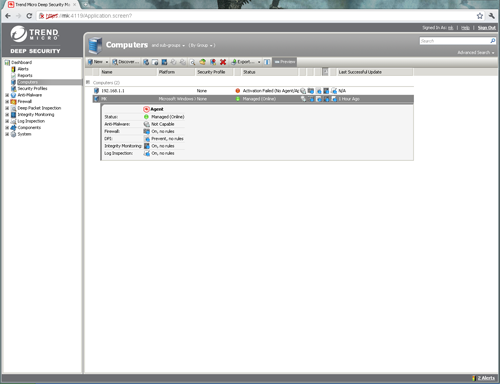Click the red Activation Failed status icon
Image resolution: width=500 pixels, height=384 pixels.
click(238, 91)
